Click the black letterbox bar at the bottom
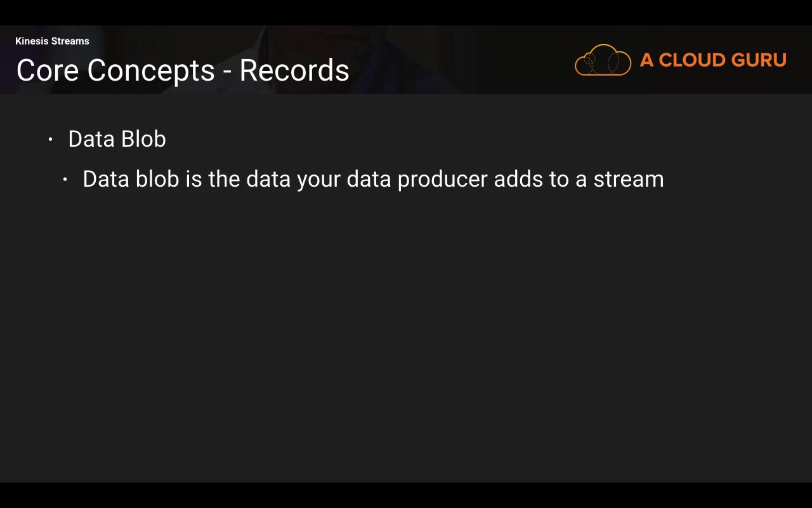812x508 pixels. [406, 495]
